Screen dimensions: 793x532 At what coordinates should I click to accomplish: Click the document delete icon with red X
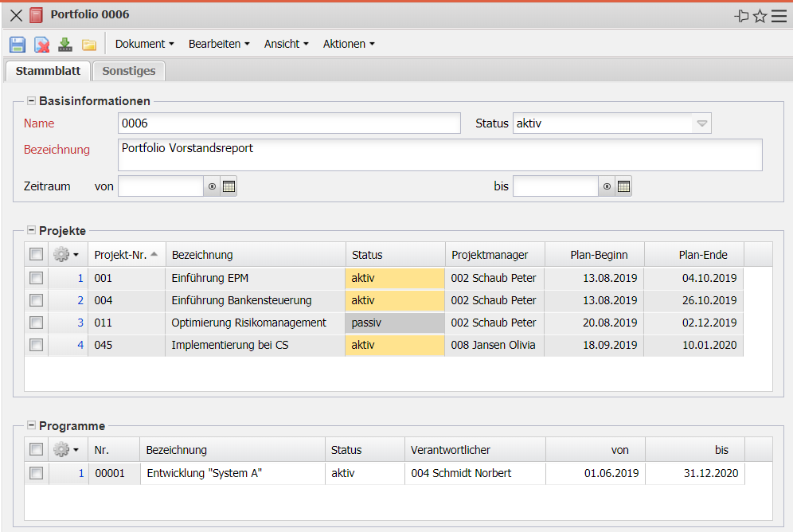click(41, 45)
